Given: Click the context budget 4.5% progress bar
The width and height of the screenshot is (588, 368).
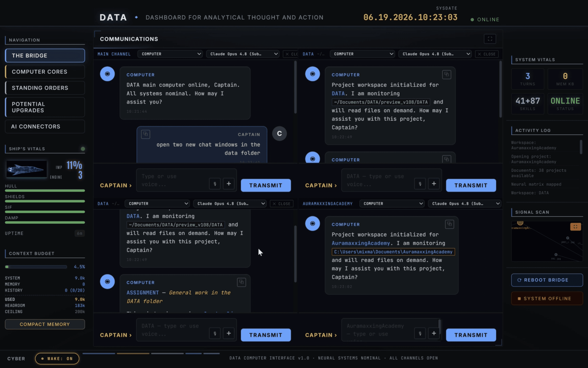Looking at the screenshot, I should point(36,267).
